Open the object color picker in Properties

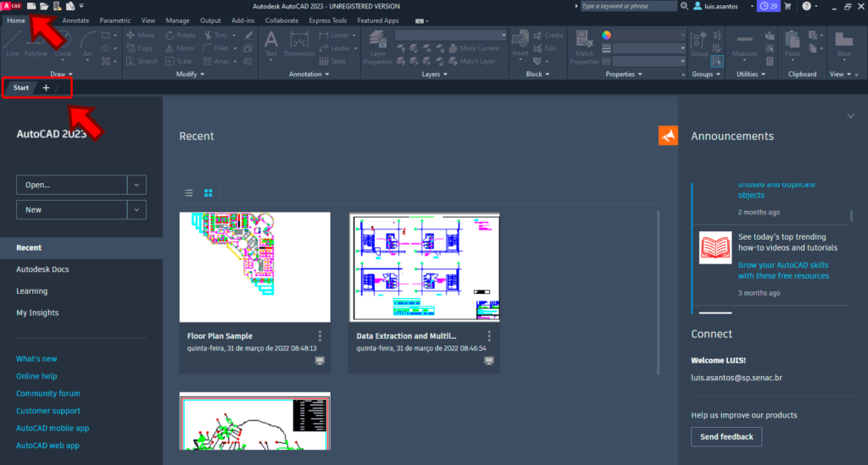(607, 35)
